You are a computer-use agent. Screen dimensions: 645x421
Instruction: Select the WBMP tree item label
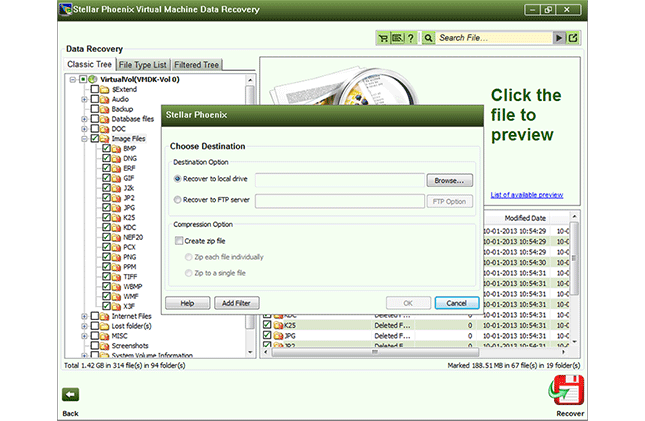pos(132,286)
